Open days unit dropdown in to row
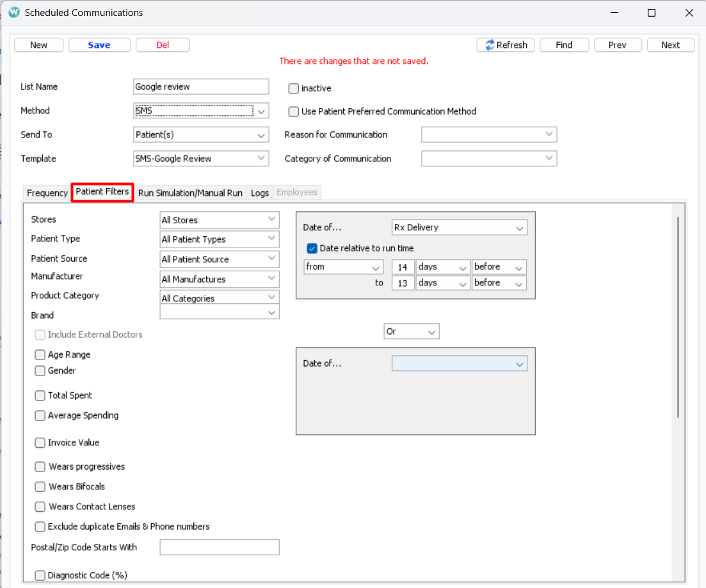 tap(443, 283)
